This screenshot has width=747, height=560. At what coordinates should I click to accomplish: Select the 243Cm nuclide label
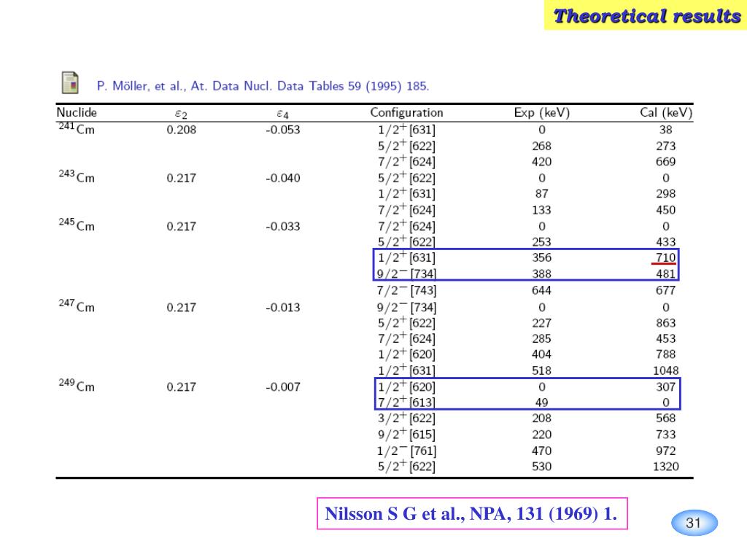[x=77, y=177]
